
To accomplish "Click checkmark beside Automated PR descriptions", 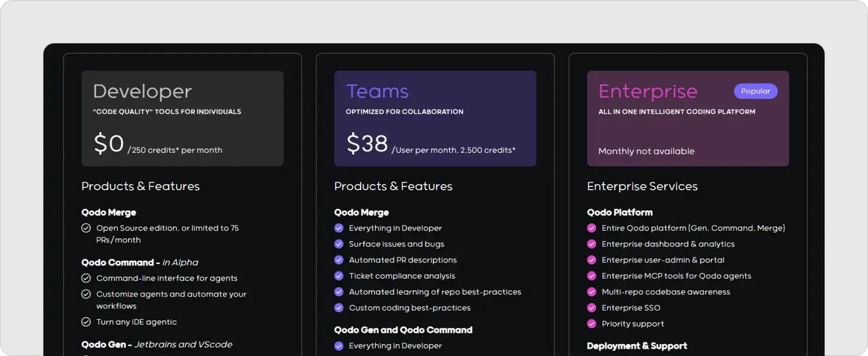I will 339,260.
